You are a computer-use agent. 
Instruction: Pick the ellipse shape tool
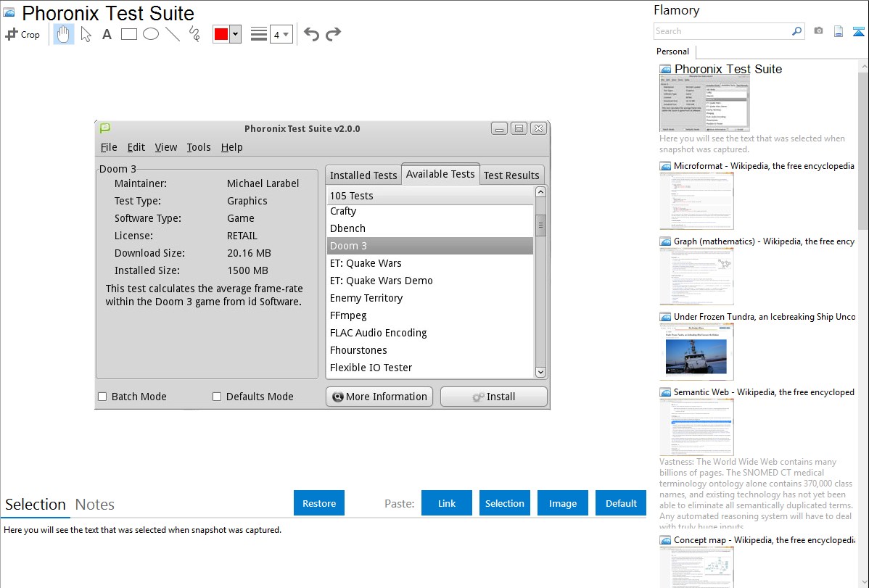tap(151, 34)
